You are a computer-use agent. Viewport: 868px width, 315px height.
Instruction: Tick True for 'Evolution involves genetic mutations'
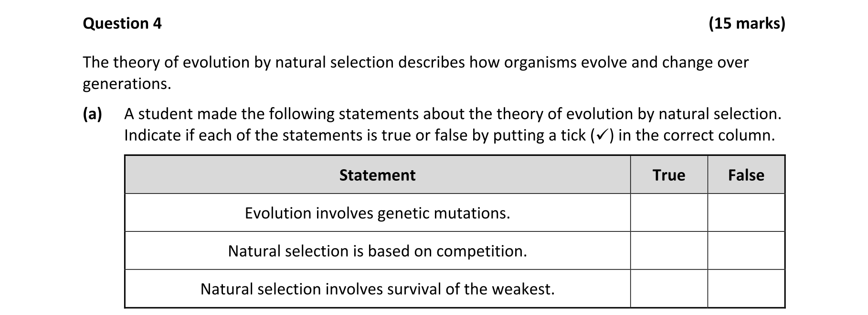[668, 213]
